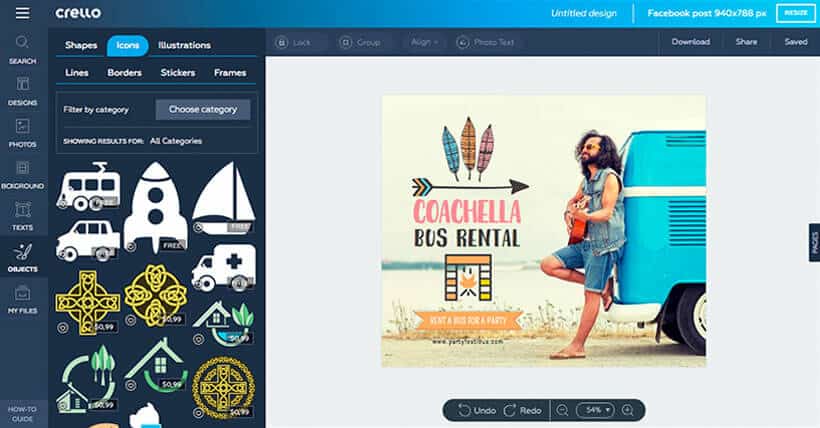Open My Files in sidebar

click(22, 300)
